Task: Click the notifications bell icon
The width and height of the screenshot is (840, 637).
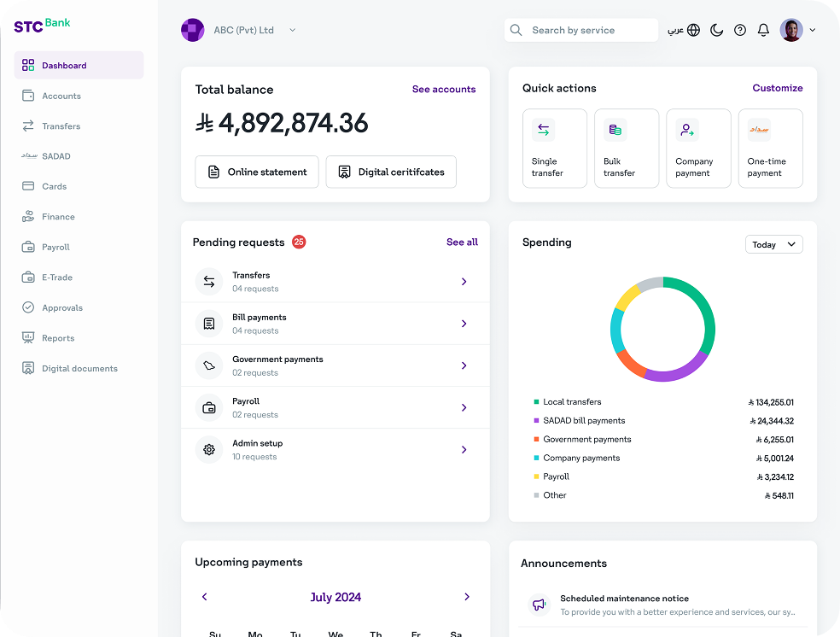Action: click(763, 30)
